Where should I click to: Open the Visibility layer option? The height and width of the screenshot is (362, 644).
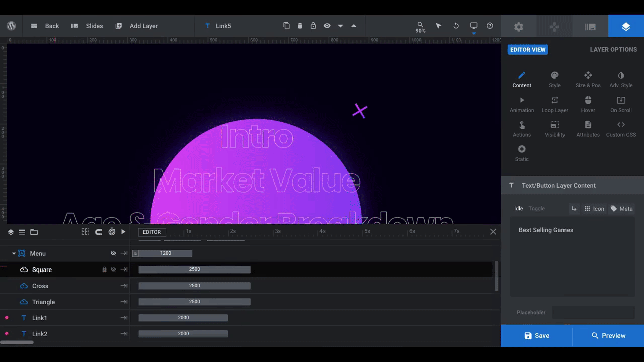[555, 129]
